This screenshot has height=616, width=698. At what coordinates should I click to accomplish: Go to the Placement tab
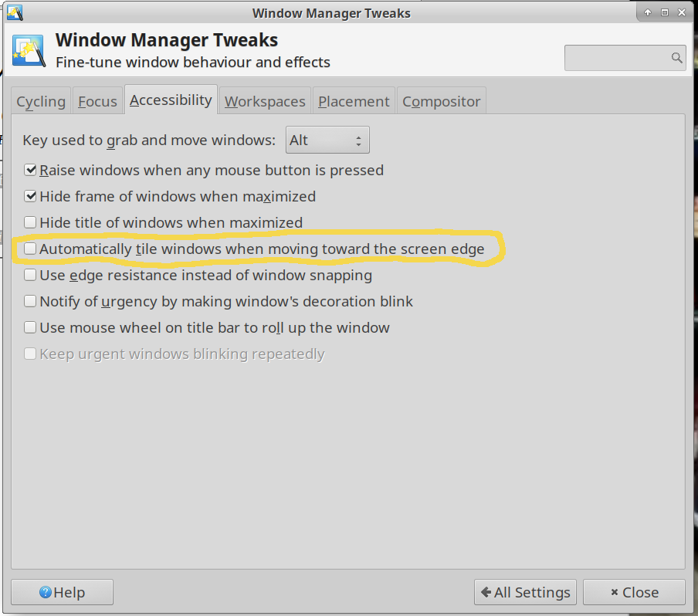coord(354,101)
